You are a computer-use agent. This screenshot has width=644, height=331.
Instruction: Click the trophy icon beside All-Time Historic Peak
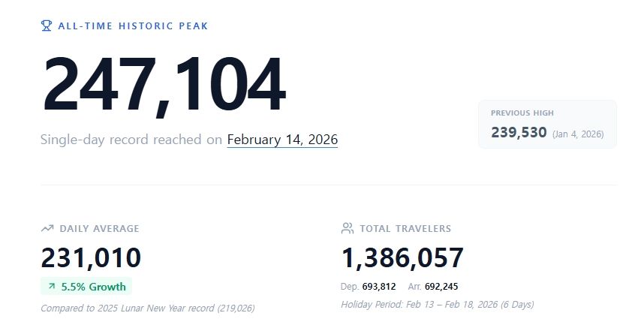coord(47,26)
